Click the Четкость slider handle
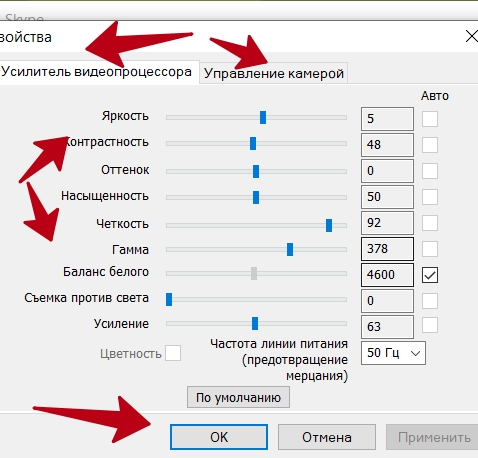This screenshot has width=478, height=458. coord(329,225)
